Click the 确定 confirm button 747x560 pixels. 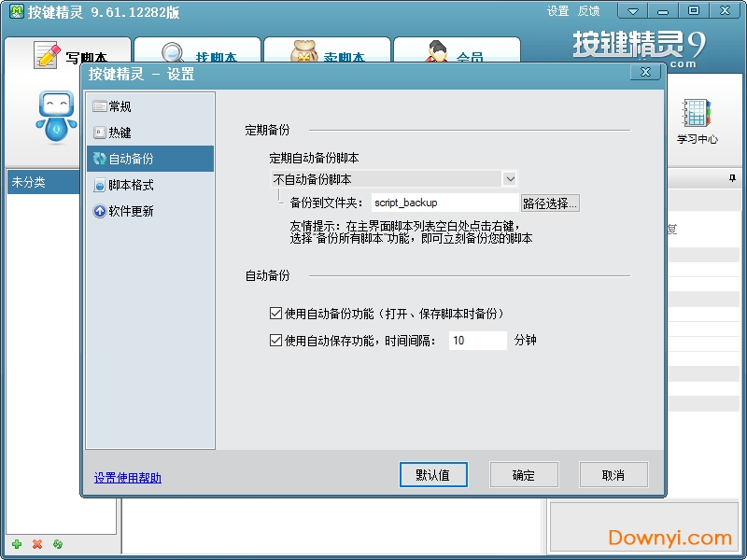524,474
